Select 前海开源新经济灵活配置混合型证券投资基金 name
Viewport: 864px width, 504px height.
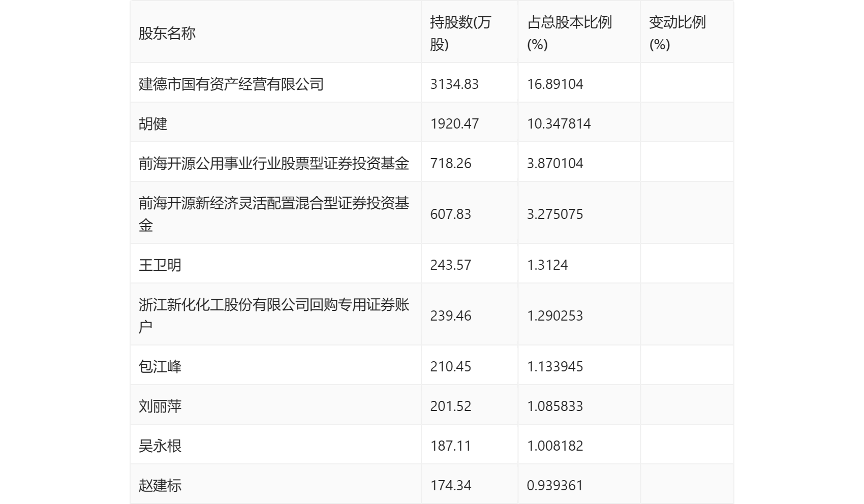274,214
